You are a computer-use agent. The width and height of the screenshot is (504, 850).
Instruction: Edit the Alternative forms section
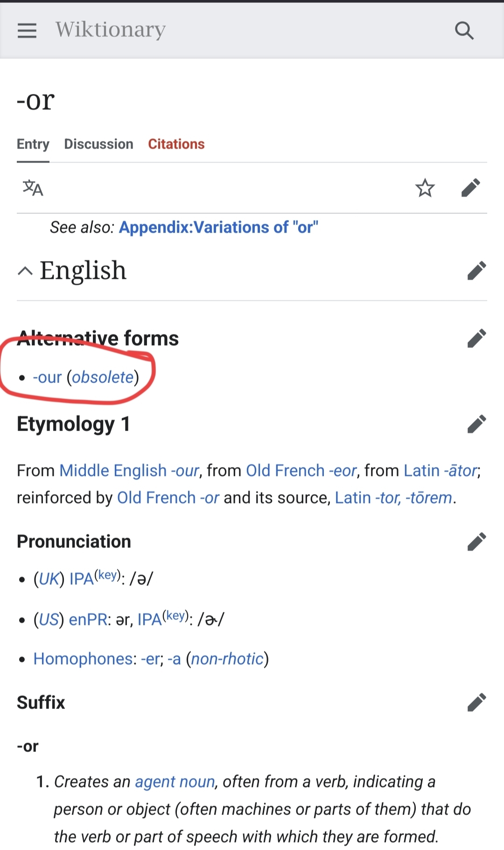477,338
